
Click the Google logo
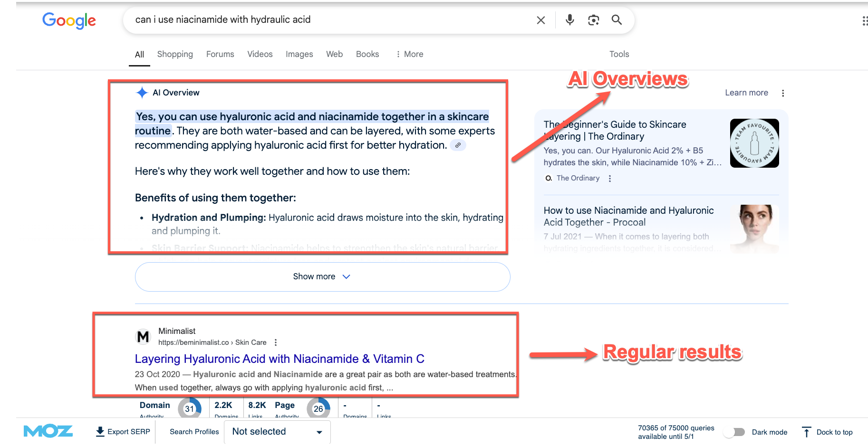pyautogui.click(x=69, y=20)
